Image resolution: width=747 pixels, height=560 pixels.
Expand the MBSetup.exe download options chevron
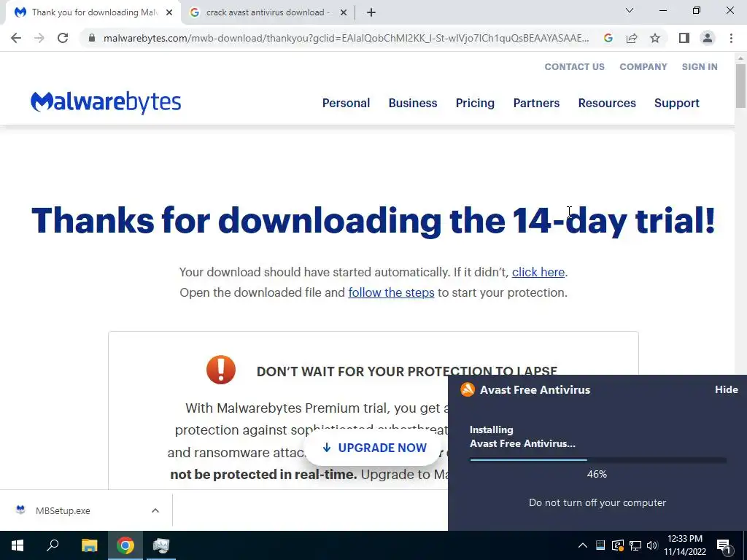click(x=155, y=510)
